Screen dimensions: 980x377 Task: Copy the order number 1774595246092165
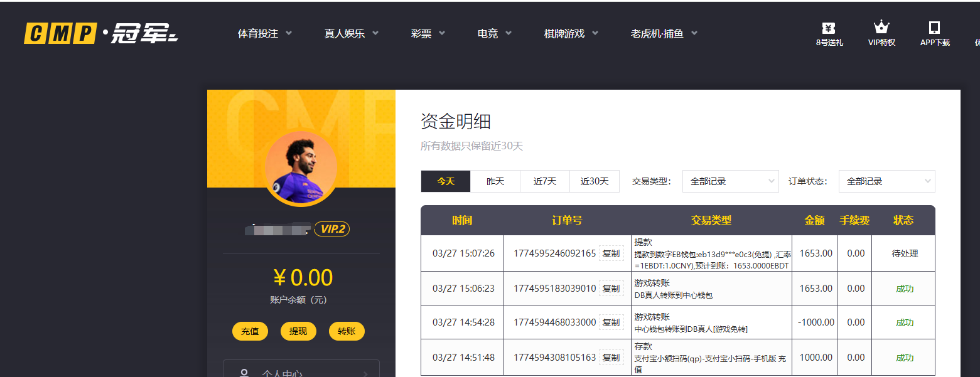(612, 253)
